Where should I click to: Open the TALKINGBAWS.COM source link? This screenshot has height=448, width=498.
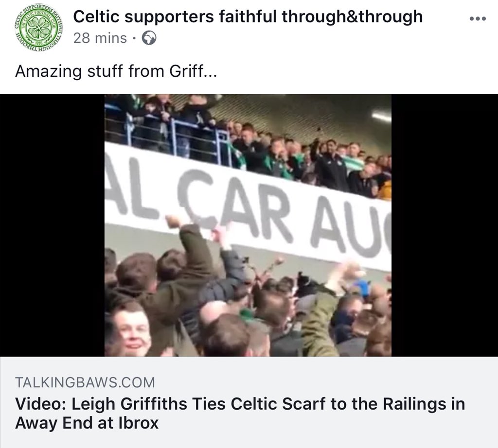tap(85, 382)
